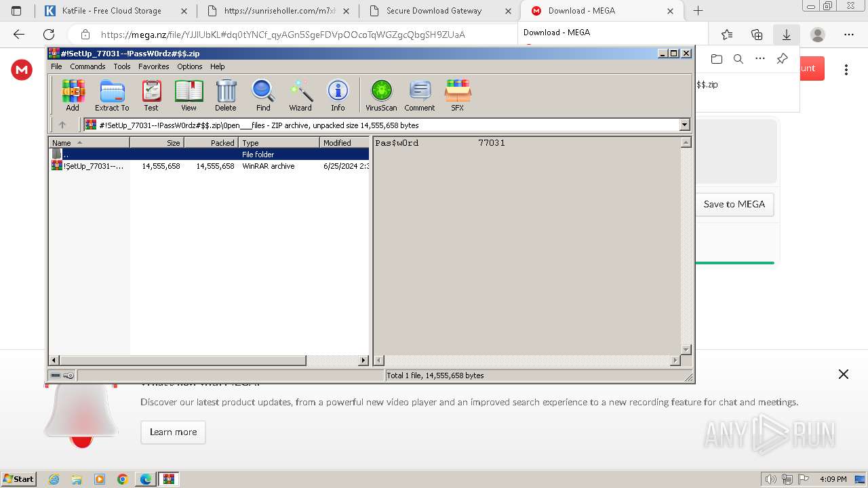This screenshot has height=488, width=868.
Task: Open the File Explorer taskbar icon
Action: coord(77,479)
